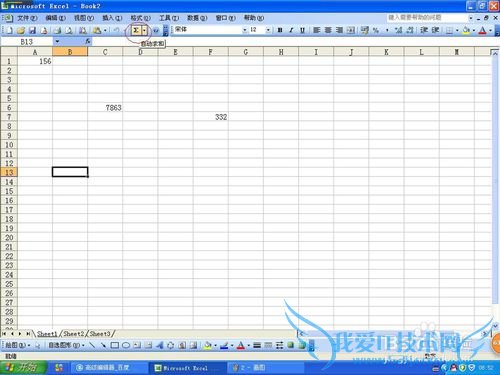The image size is (500, 375).
Task: Open the 工具 menu
Action: click(x=169, y=18)
